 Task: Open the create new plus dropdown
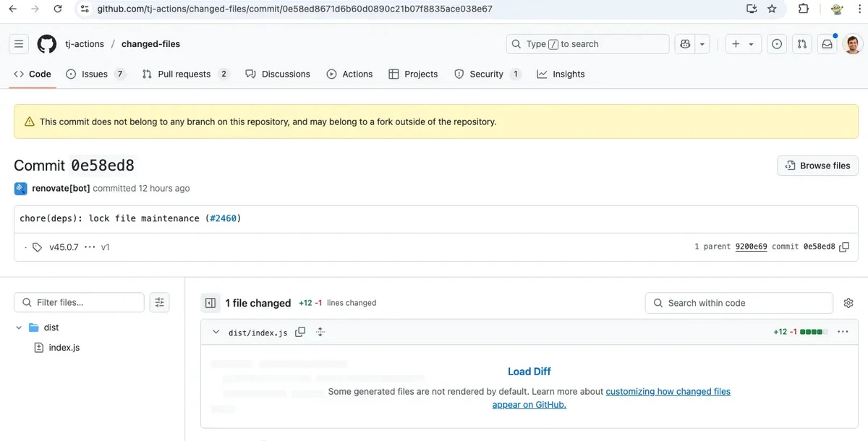742,44
